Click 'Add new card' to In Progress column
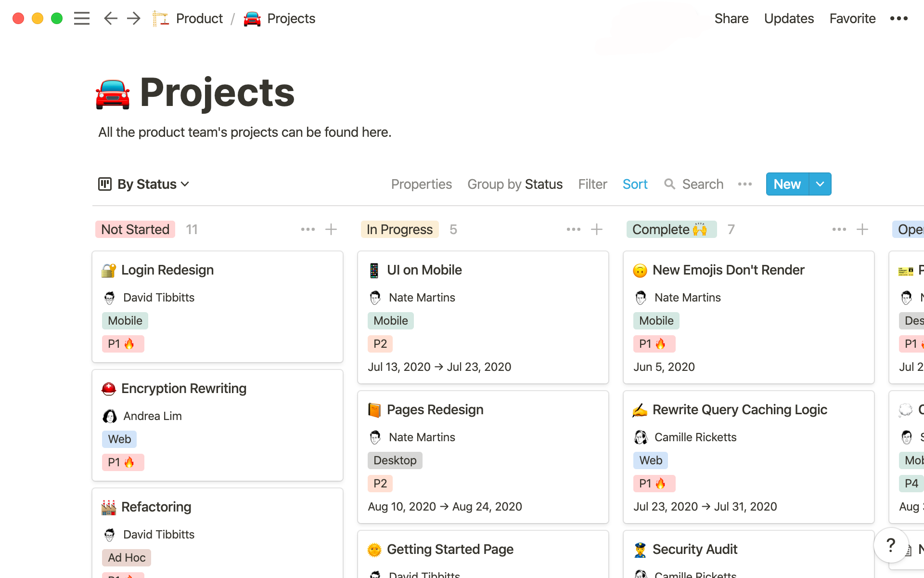This screenshot has height=578, width=924. 597,230
